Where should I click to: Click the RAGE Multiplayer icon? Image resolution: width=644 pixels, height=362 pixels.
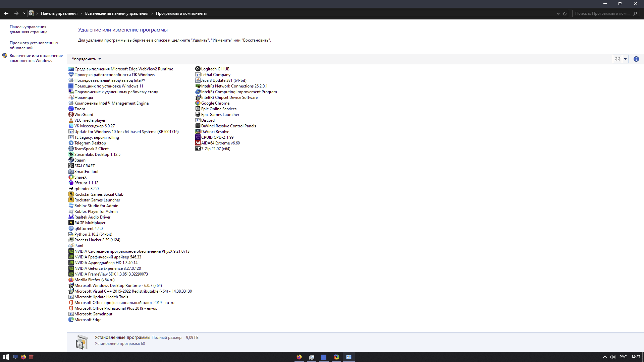point(71,223)
